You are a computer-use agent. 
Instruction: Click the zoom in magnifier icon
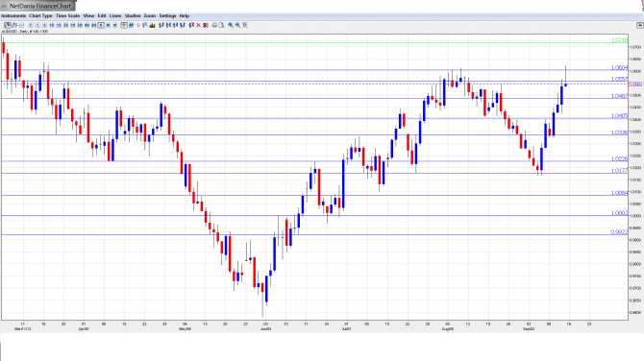[x=231, y=25]
